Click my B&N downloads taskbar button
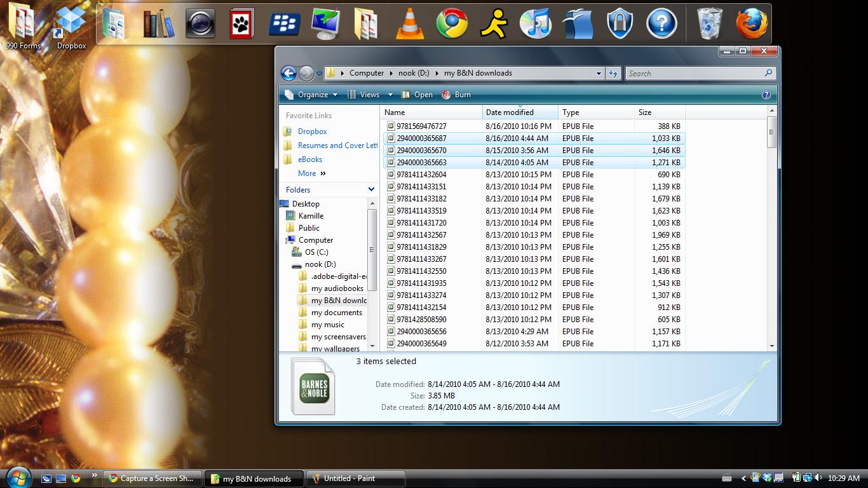The height and width of the screenshot is (488, 868). point(254,478)
